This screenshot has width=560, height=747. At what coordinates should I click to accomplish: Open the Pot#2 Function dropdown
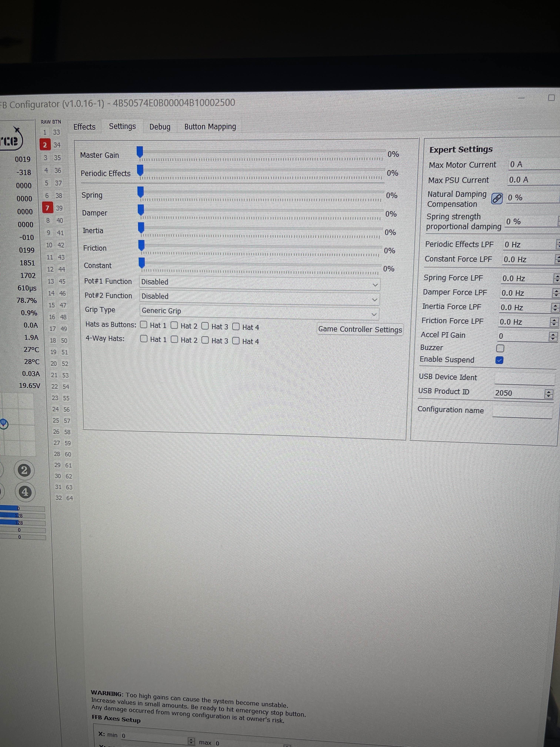(259, 298)
